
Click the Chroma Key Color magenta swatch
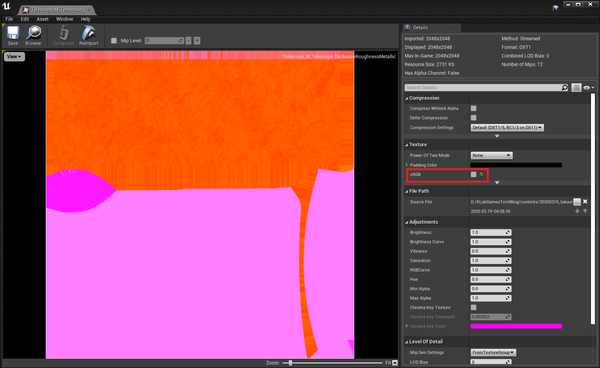[516, 326]
